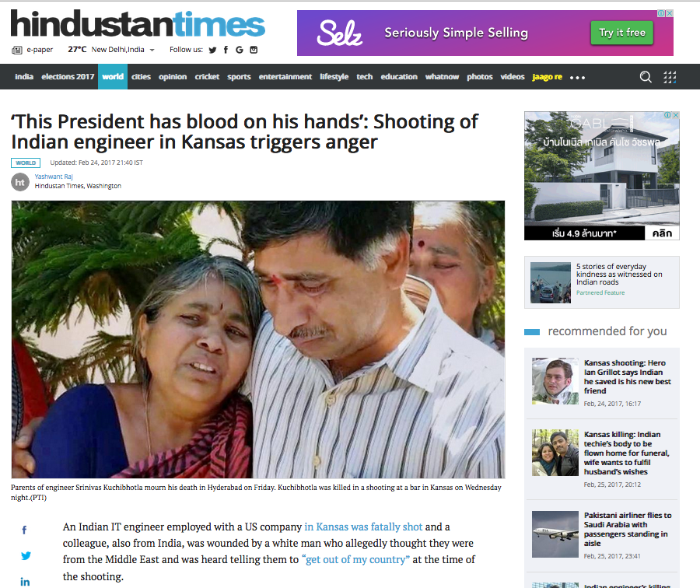The image size is (700, 588).
Task: Share article via Facebook side icon
Action: 25,530
